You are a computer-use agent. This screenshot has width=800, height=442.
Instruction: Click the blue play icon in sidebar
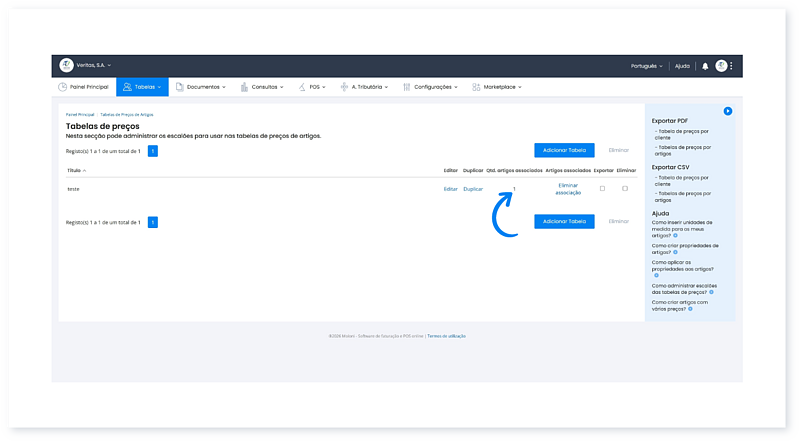tap(728, 111)
